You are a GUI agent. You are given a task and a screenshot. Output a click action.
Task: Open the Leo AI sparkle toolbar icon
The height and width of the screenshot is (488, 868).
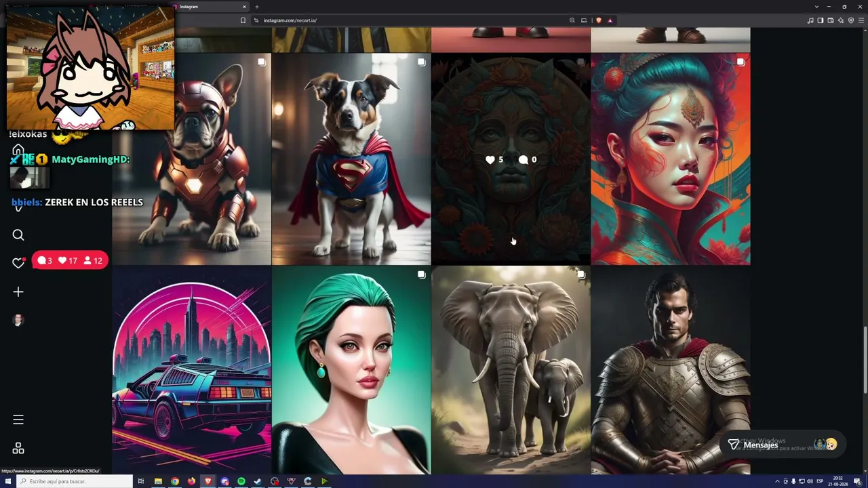(x=841, y=20)
